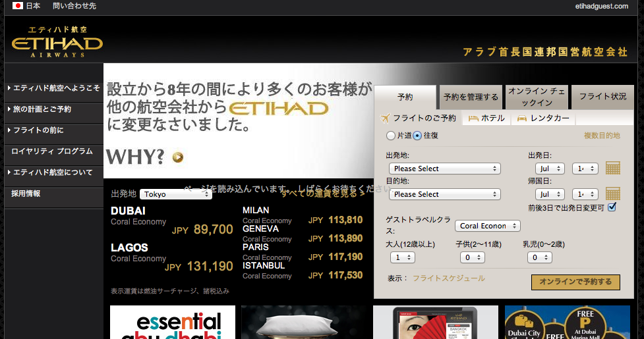Click the Etihad Airways logo
Screen dimensions: 644x339
pos(57,42)
